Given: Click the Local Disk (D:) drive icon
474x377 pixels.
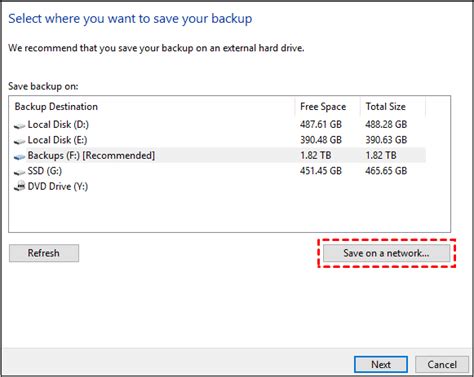Looking at the screenshot, I should coord(19,126).
